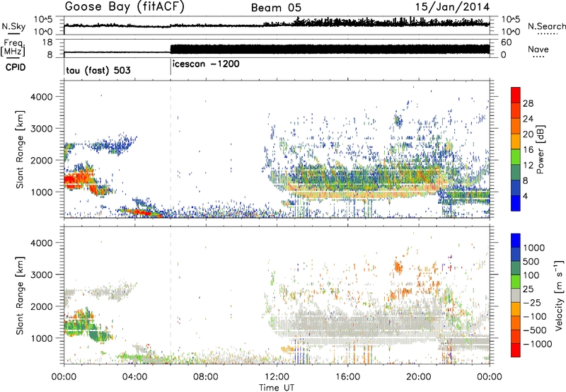Pick the yellow-orange 16–20 dB Power color segment

[516, 142]
